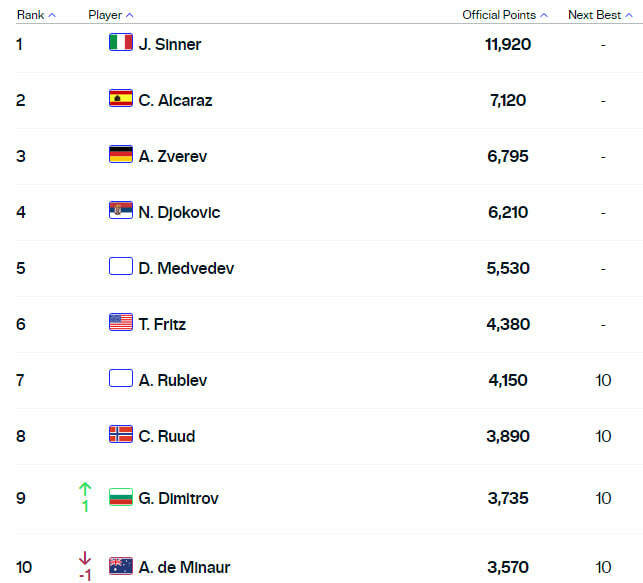Sort by Next Best column header

point(601,15)
